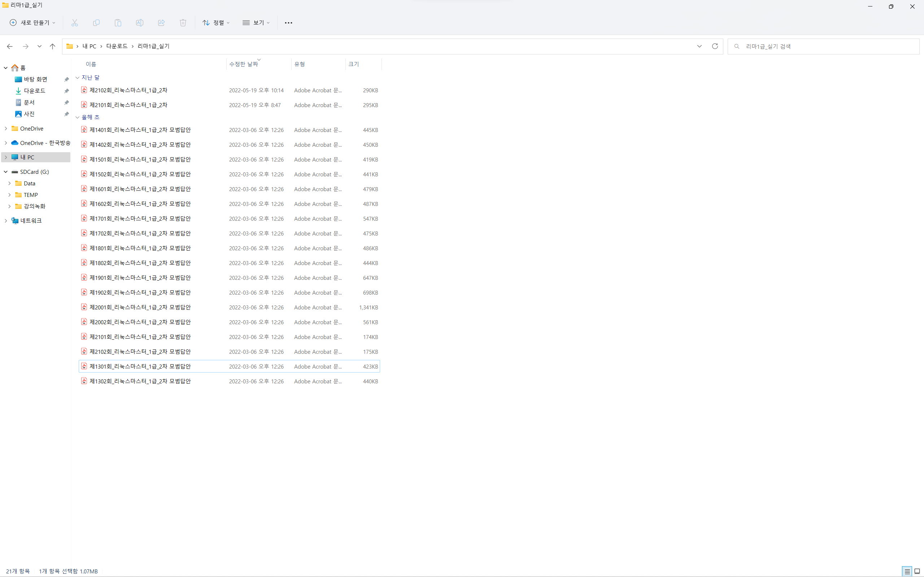Open the three-dots more options menu

pos(288,23)
